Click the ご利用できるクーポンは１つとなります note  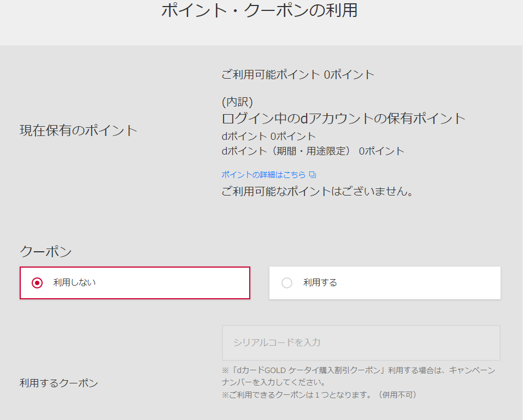tap(319, 395)
